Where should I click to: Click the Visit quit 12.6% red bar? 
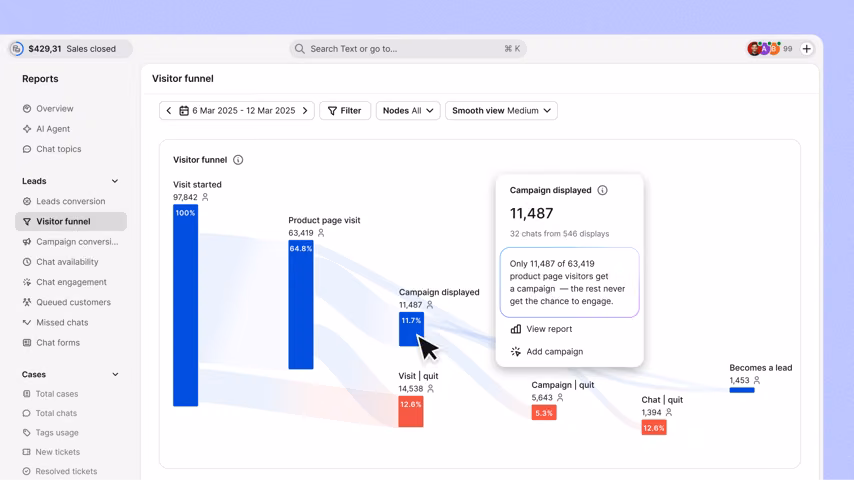click(411, 411)
